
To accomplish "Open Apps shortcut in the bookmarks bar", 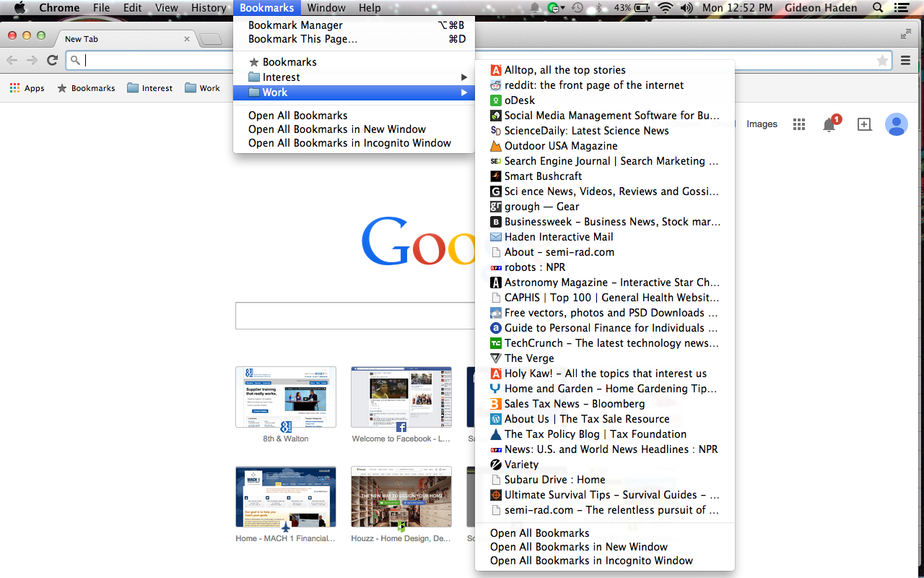I will [x=27, y=88].
